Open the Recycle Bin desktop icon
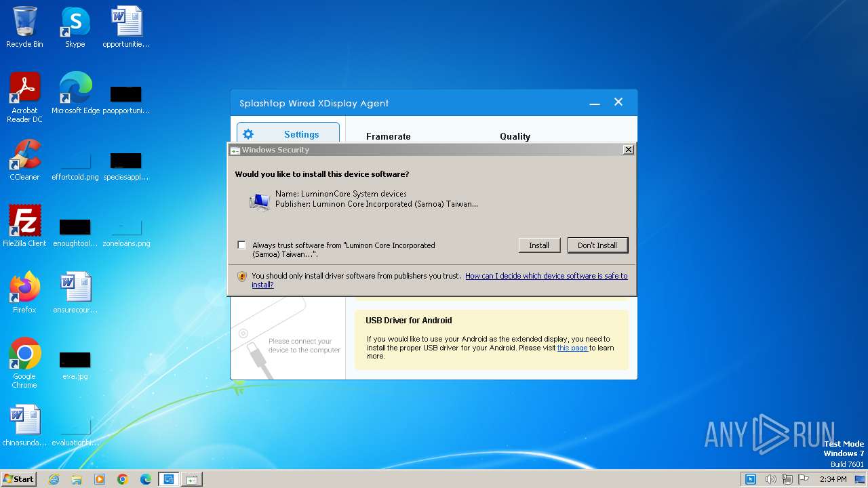The image size is (868, 488). (x=24, y=27)
